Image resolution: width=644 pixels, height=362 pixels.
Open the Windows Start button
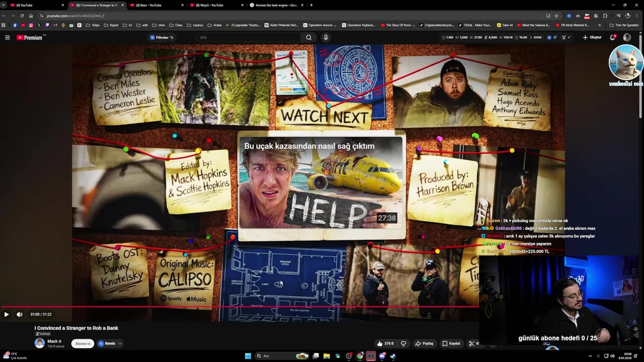click(248, 356)
